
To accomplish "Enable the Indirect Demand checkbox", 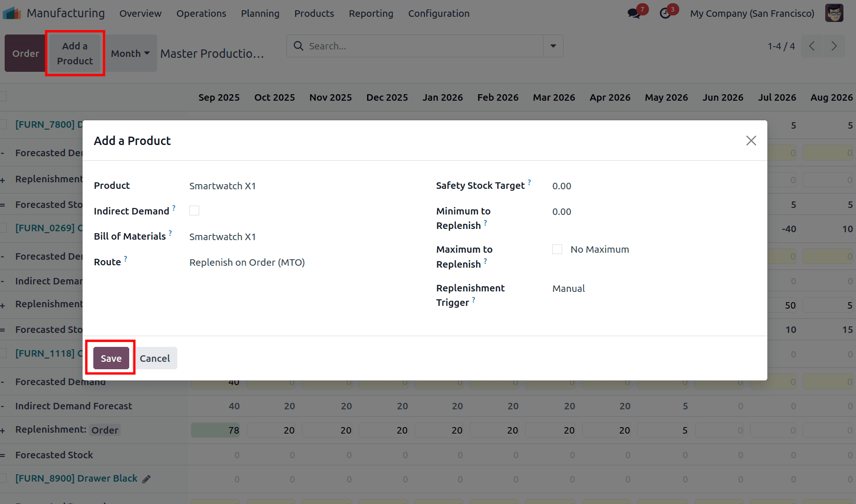I will (x=194, y=210).
